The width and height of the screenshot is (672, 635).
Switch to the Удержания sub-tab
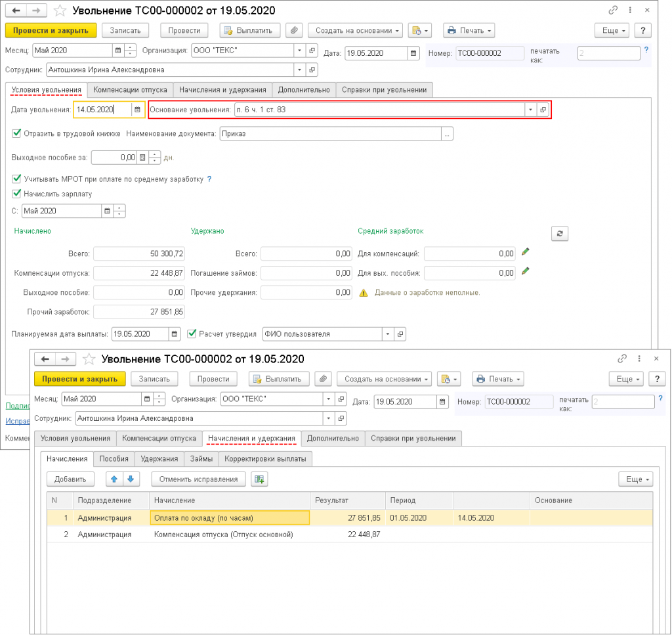pyautogui.click(x=159, y=458)
